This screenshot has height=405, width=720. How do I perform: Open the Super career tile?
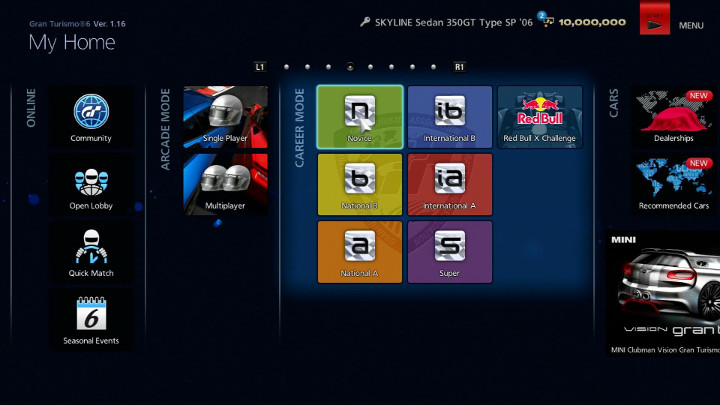click(x=450, y=252)
